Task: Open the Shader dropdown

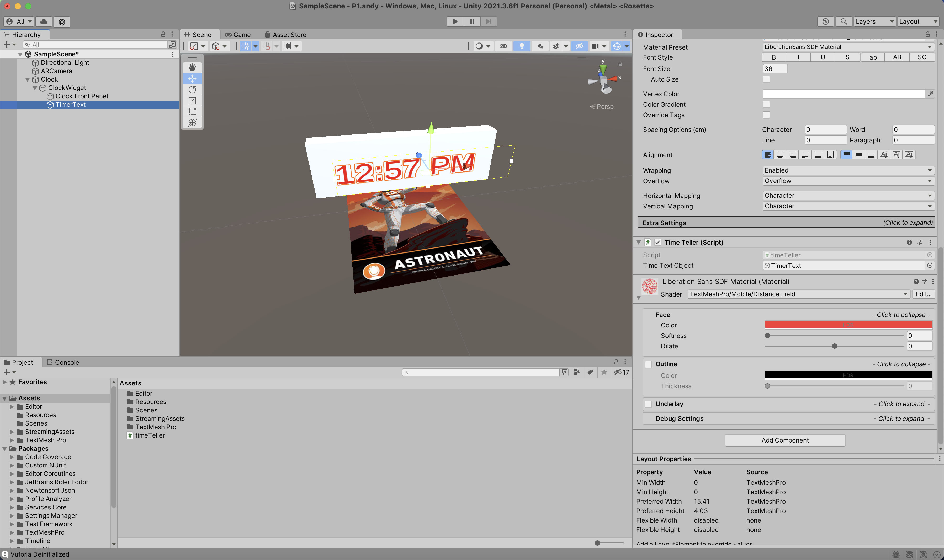Action: pyautogui.click(x=798, y=294)
